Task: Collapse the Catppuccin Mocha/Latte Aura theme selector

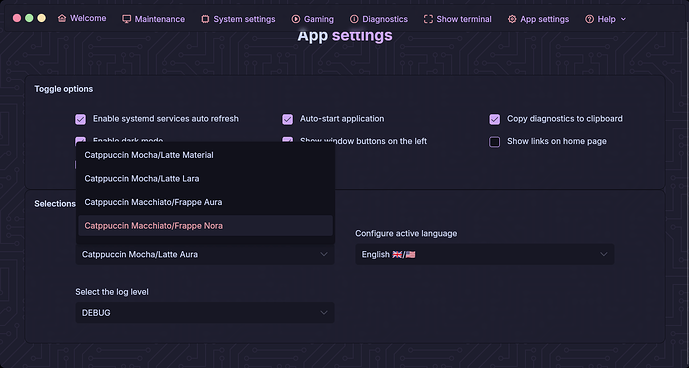Action: point(205,254)
